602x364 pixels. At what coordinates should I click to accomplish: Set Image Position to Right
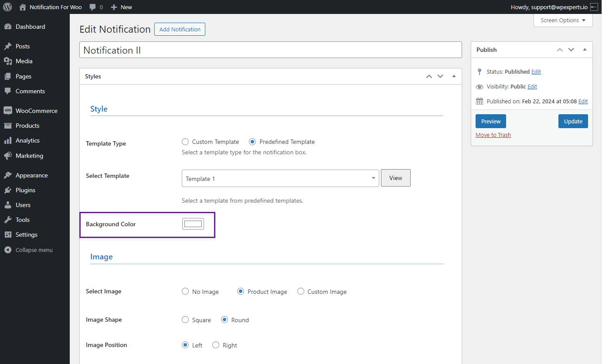(x=216, y=345)
